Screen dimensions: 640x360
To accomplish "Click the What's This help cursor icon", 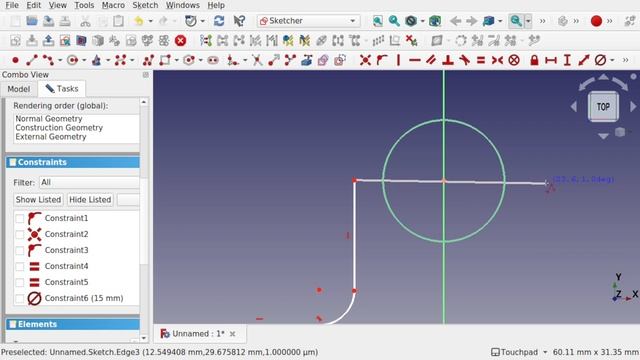I will pos(239,21).
